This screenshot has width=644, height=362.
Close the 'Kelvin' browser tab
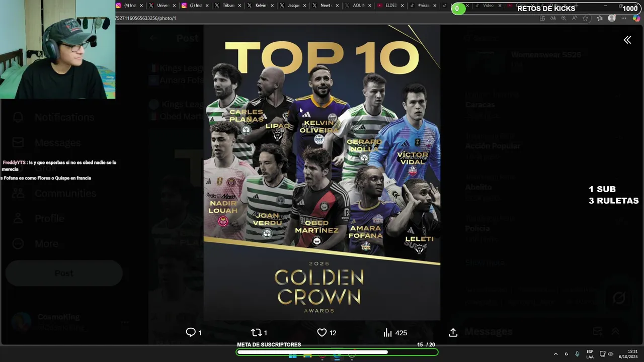click(272, 6)
